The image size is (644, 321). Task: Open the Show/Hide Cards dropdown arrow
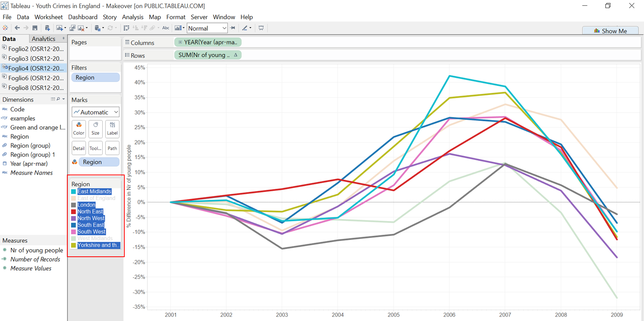[x=183, y=28]
